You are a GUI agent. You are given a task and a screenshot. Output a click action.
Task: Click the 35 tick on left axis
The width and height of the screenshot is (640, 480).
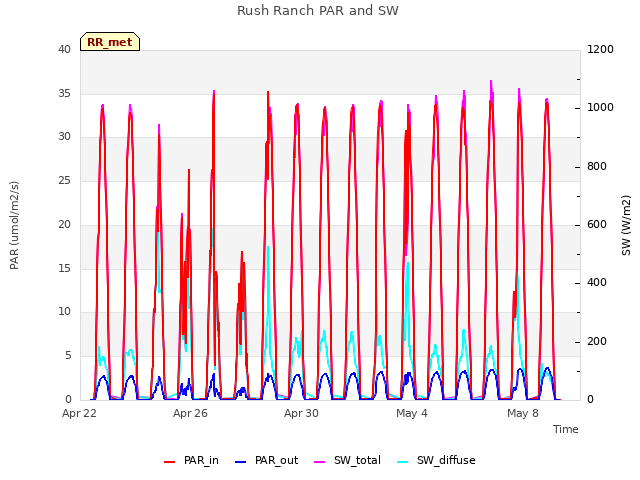(64, 93)
